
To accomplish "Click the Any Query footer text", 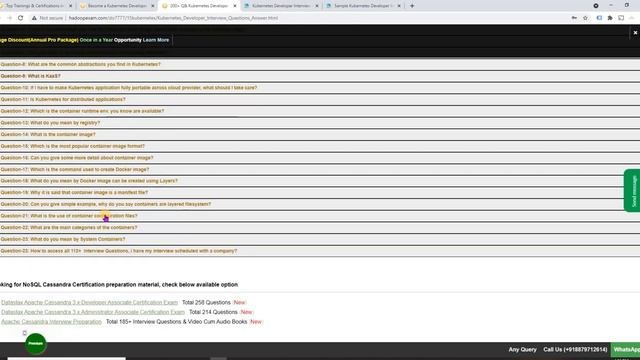I will coord(522,350).
